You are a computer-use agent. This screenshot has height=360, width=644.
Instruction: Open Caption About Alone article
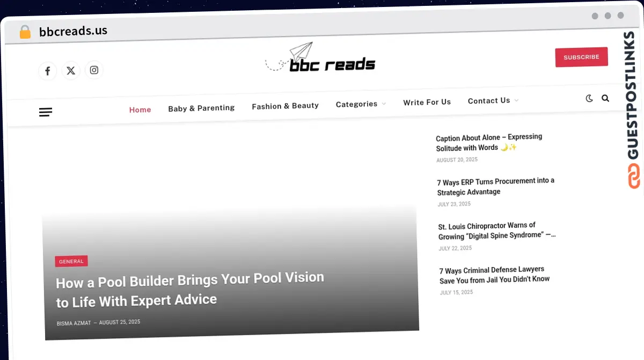489,142
